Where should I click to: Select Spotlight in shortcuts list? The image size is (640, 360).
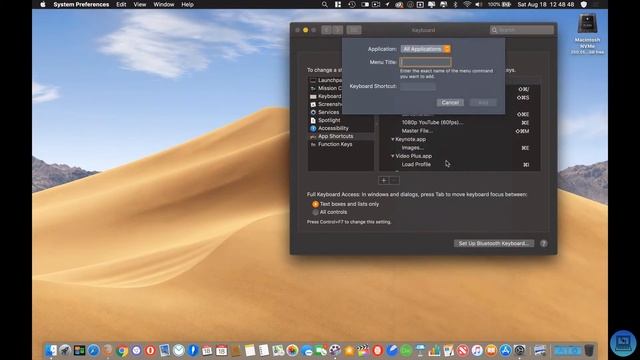(340, 120)
